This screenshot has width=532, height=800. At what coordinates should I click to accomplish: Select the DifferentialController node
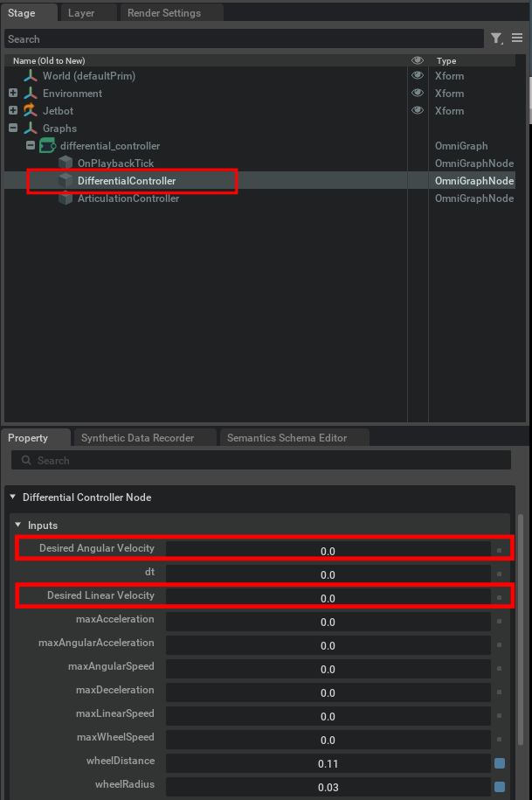pyautogui.click(x=127, y=181)
